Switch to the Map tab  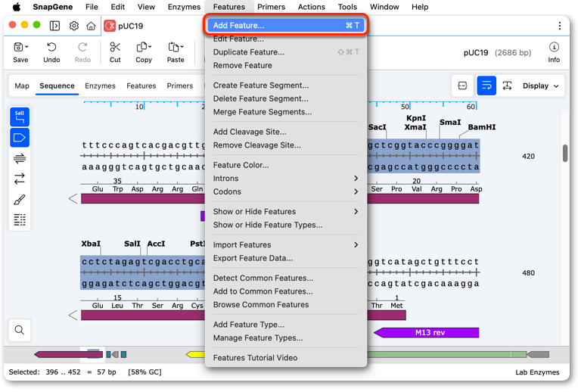click(x=22, y=86)
